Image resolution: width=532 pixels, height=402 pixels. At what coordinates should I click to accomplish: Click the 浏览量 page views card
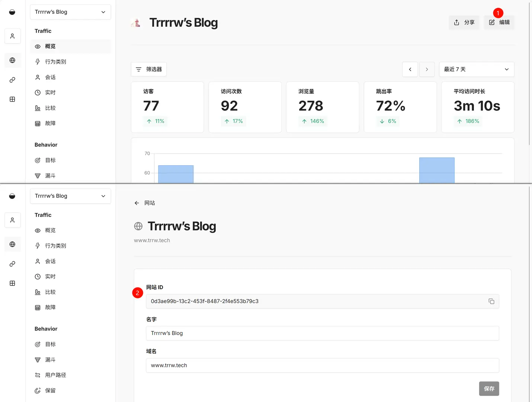pyautogui.click(x=322, y=107)
